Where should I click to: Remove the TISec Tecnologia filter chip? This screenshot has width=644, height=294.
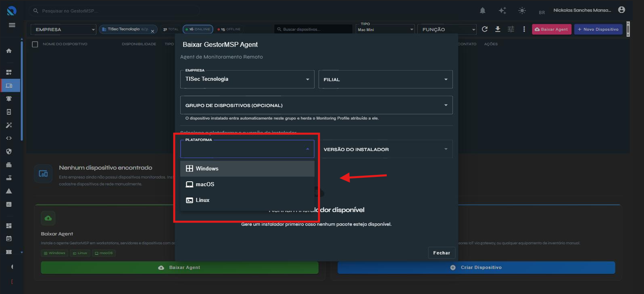pyautogui.click(x=152, y=31)
